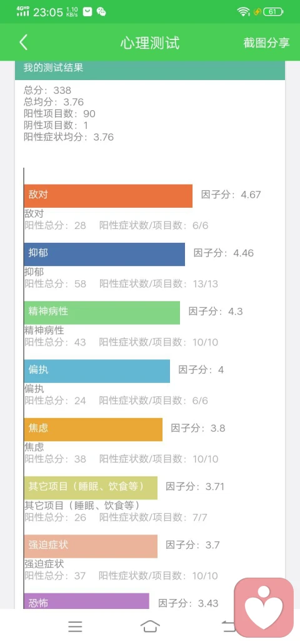Open the pink heart floating icon
The width and height of the screenshot is (300, 644).
point(264,608)
